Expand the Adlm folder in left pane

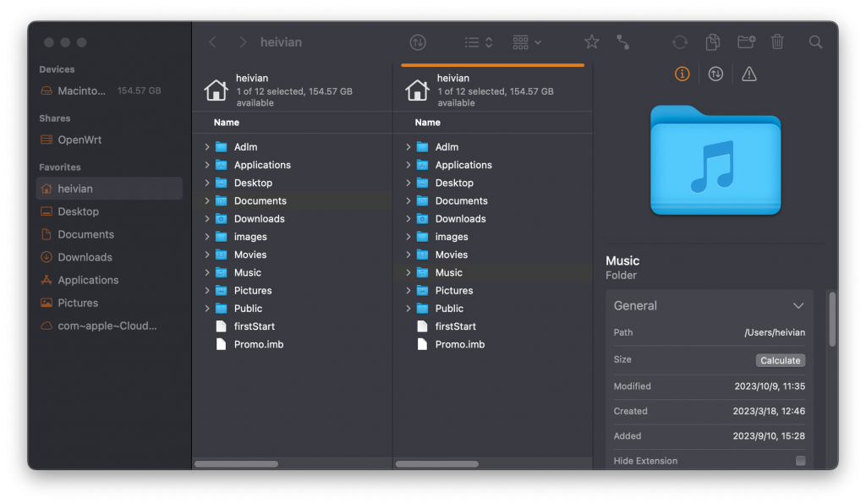pos(207,147)
